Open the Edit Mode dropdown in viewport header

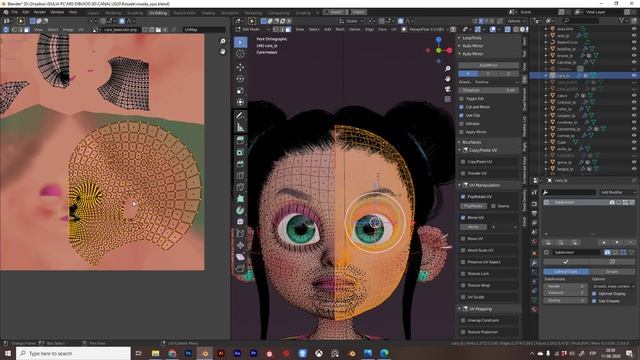(x=252, y=29)
